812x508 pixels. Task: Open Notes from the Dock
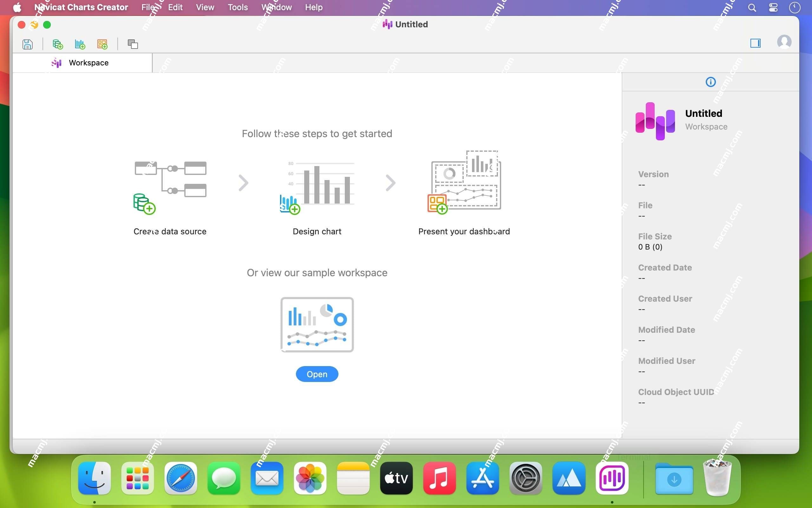(353, 478)
